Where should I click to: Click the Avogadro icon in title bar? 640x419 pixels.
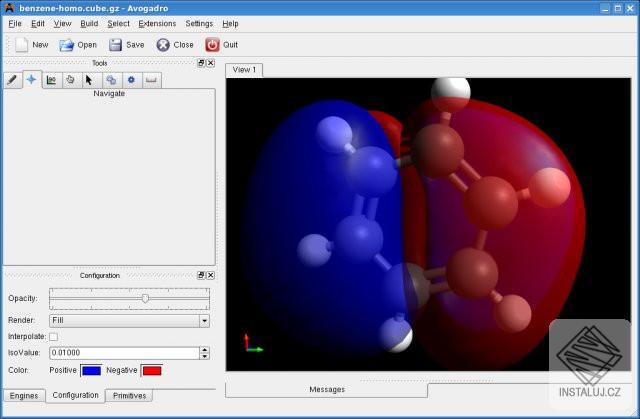pos(9,8)
